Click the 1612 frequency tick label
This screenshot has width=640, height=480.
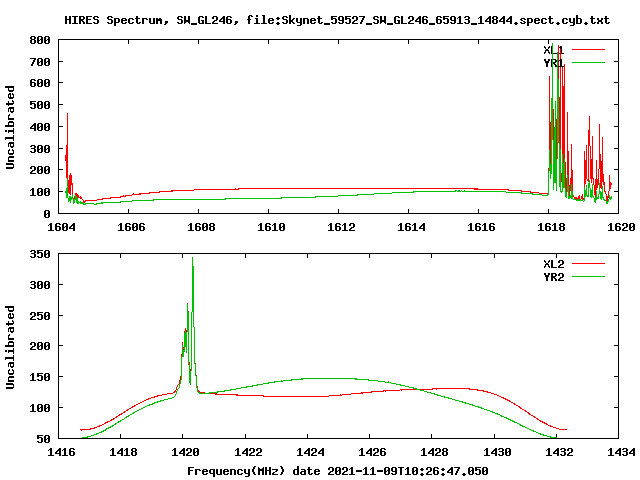click(x=341, y=227)
